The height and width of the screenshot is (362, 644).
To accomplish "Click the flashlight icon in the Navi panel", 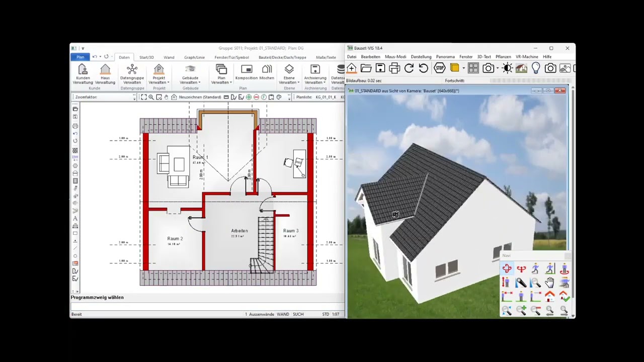I will [521, 283].
